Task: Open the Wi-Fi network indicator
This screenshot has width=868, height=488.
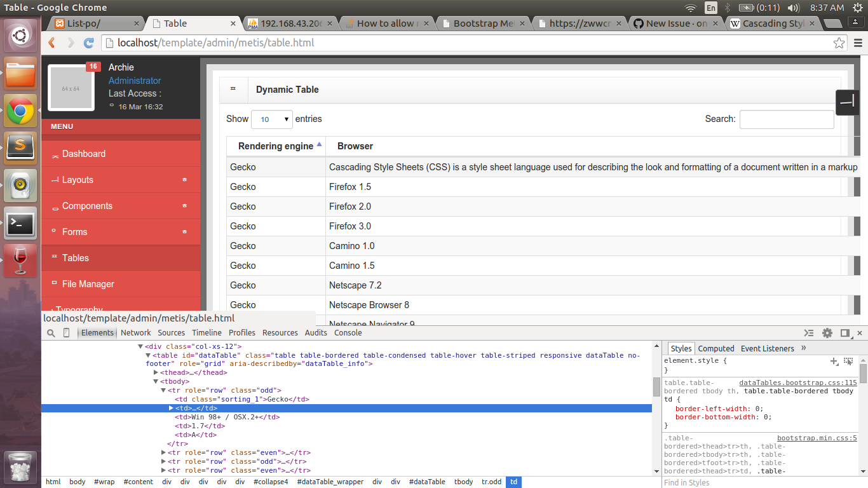Action: [691, 8]
